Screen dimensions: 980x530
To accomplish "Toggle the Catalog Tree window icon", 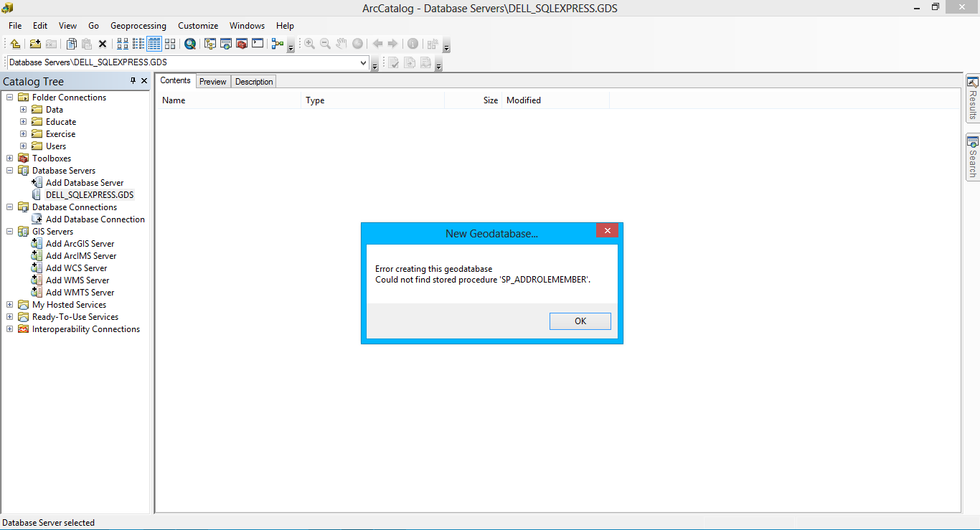I will point(210,44).
